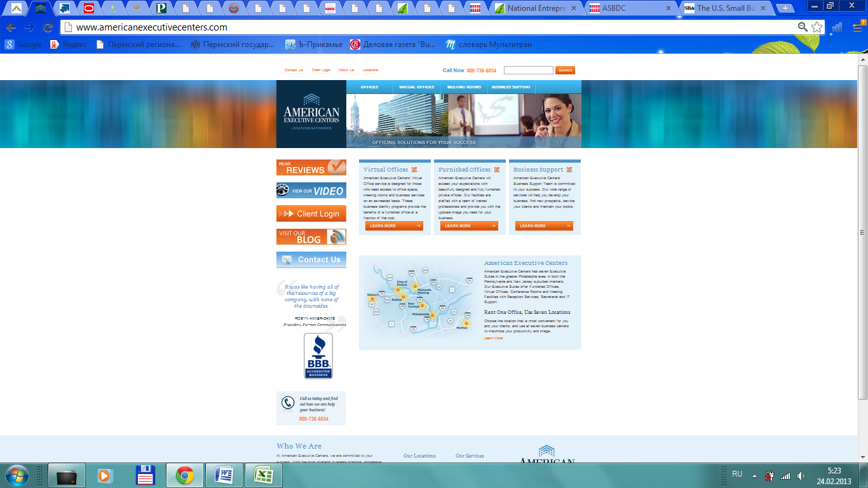Open the Contact Us top link
This screenshot has width=868, height=488.
[294, 70]
